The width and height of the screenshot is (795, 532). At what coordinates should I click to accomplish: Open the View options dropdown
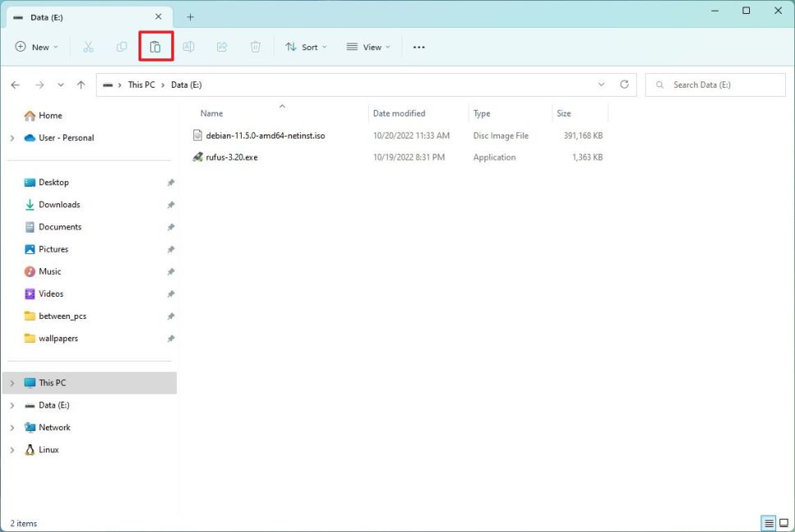tap(368, 47)
